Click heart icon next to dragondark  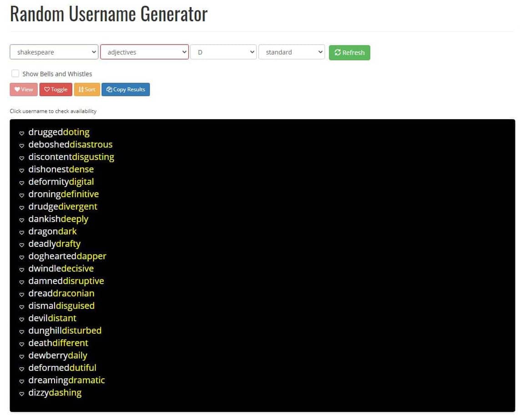[x=21, y=232]
